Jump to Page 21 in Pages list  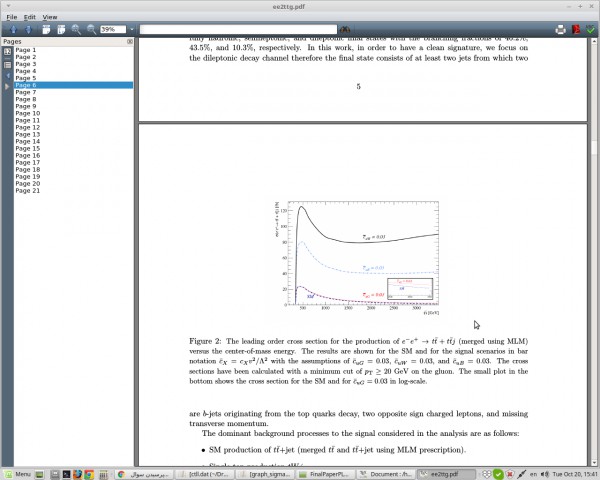click(27, 191)
